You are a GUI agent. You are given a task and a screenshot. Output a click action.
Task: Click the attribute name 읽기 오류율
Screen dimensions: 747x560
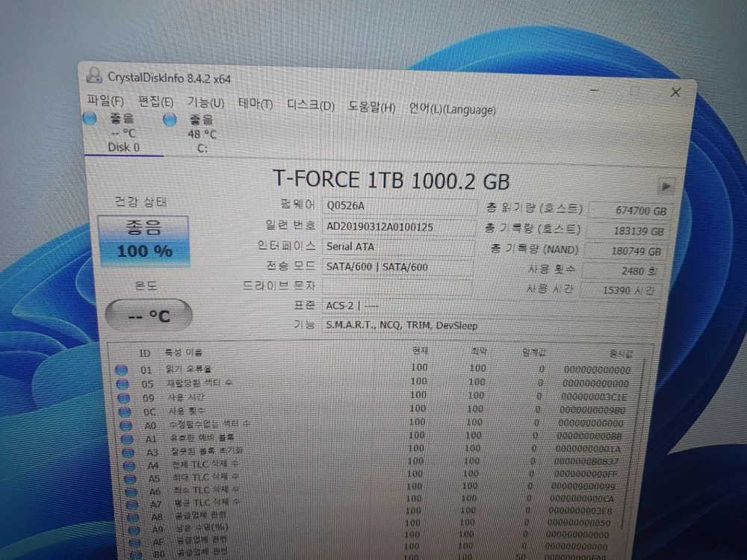pos(189,369)
